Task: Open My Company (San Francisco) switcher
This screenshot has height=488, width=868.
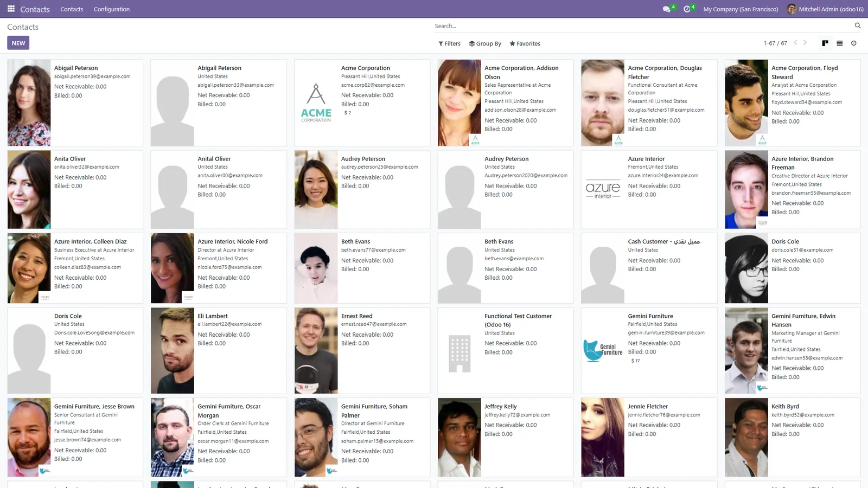Action: pos(741,9)
